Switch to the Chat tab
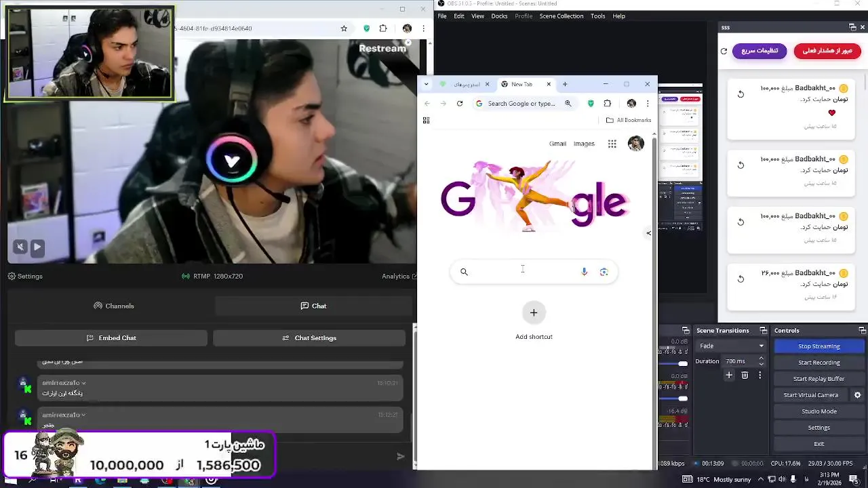868x488 pixels. click(x=313, y=306)
